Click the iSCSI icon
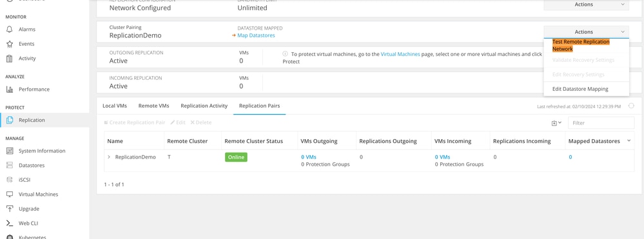 click(10, 180)
